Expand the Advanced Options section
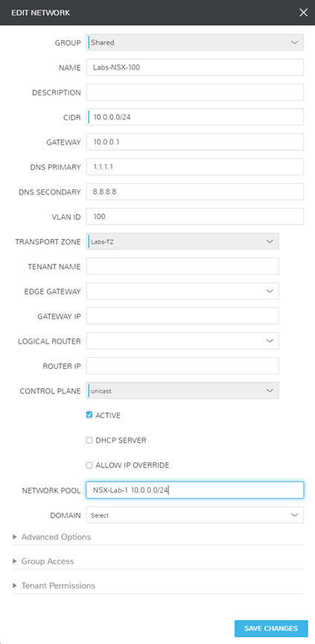 [51, 537]
